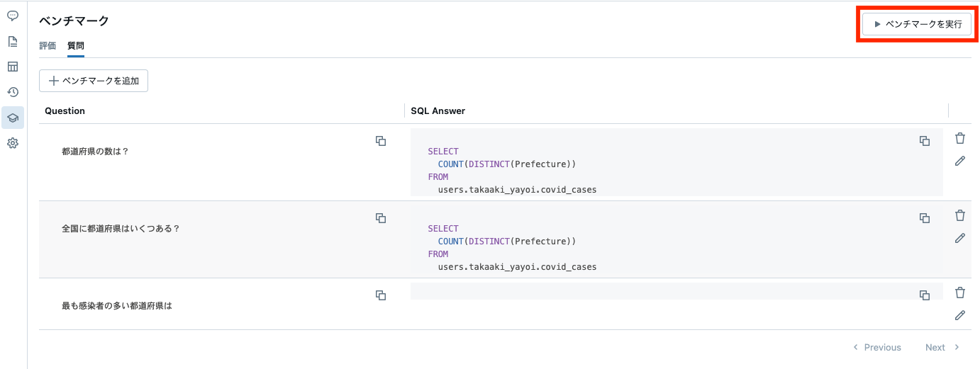Copy the question 最も感染者の多い都道府県は

click(381, 295)
